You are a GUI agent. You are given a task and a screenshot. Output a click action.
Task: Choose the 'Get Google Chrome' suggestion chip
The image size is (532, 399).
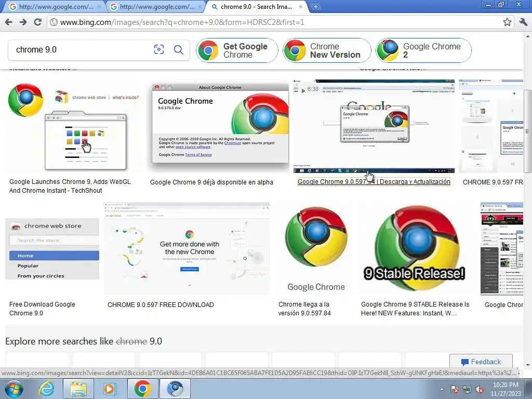click(x=237, y=50)
